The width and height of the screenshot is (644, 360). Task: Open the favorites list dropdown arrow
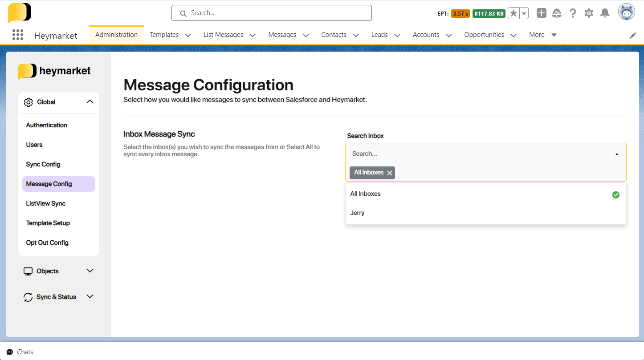pyautogui.click(x=524, y=13)
